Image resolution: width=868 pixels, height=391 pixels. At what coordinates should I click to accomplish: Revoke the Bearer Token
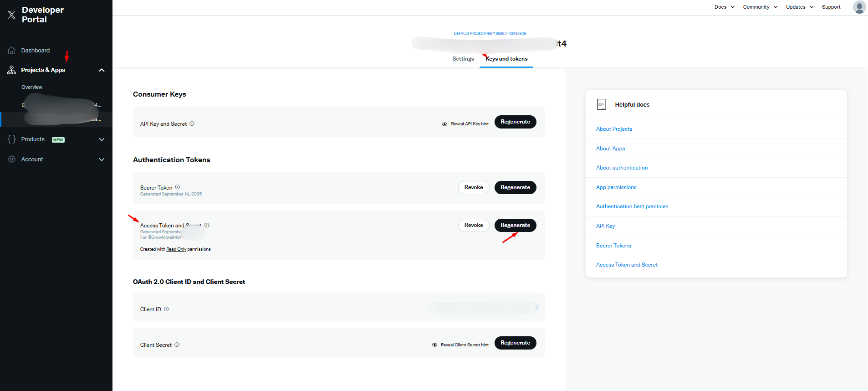point(474,188)
